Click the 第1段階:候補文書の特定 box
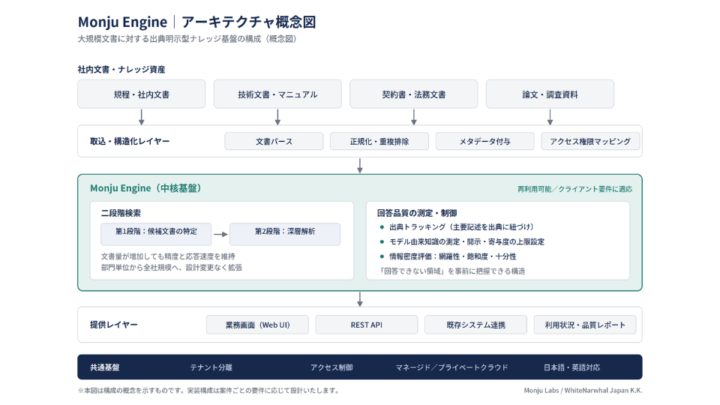 (156, 234)
